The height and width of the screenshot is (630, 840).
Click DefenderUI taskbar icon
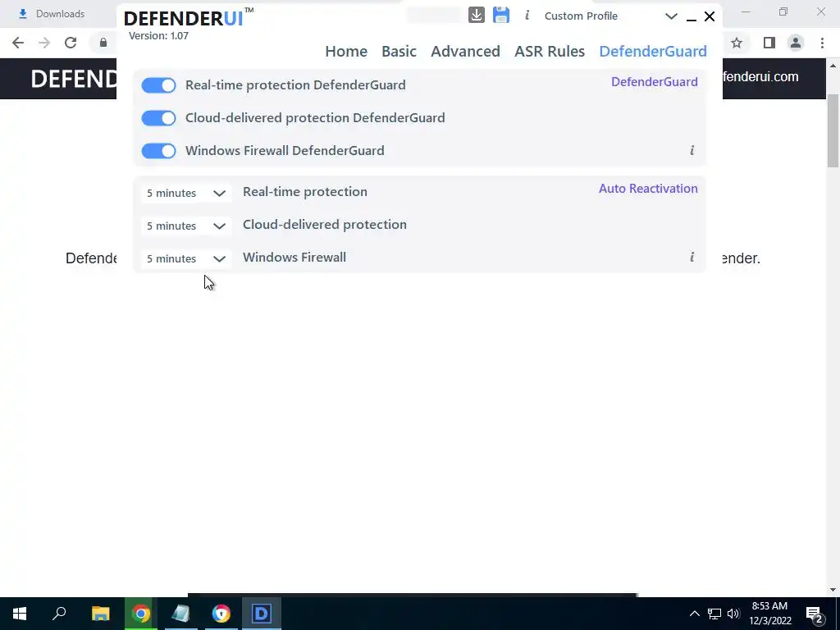(x=262, y=614)
